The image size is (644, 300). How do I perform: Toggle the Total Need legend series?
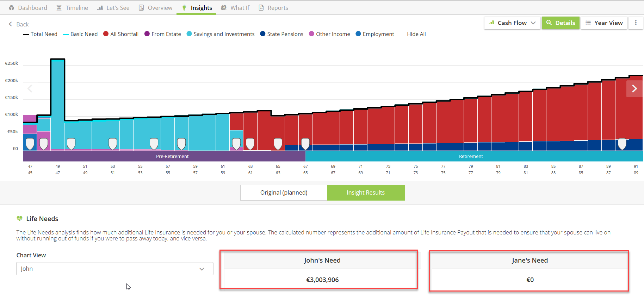click(40, 34)
